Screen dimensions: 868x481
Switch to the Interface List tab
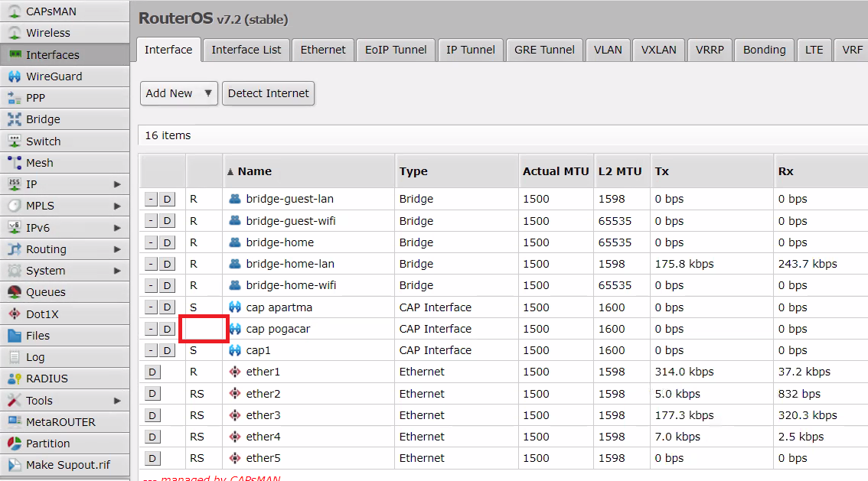coord(246,50)
